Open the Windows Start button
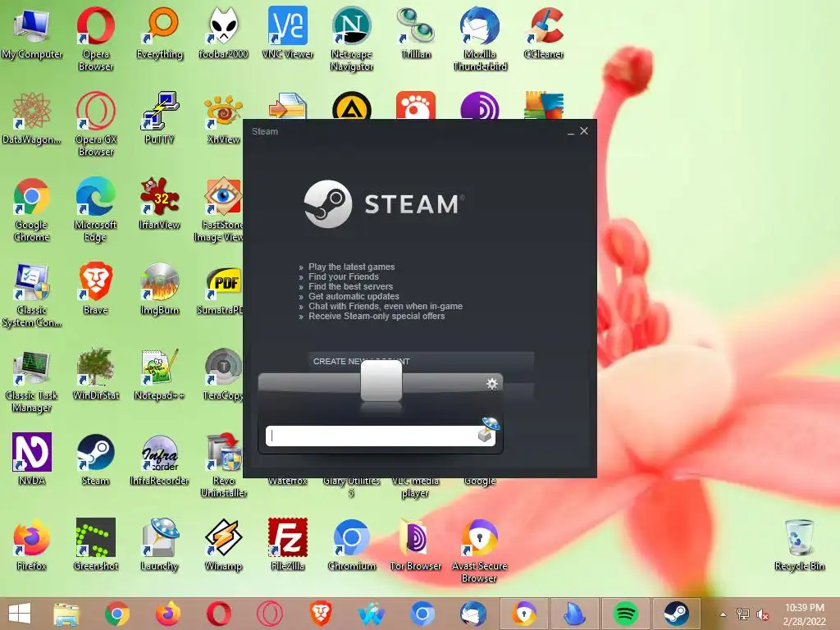Viewport: 840px width, 630px height. [x=20, y=614]
